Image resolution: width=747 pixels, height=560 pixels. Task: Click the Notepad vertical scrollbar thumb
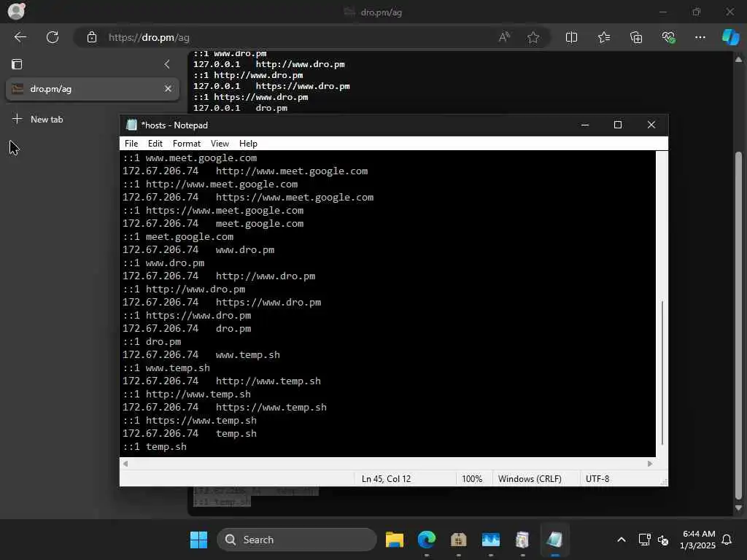(662, 373)
